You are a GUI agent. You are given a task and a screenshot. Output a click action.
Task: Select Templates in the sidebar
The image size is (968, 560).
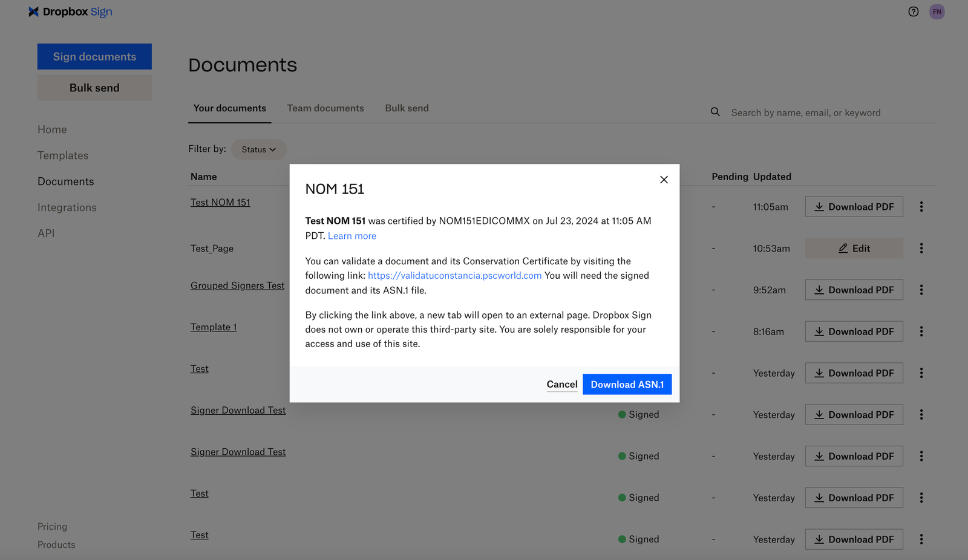tap(63, 155)
